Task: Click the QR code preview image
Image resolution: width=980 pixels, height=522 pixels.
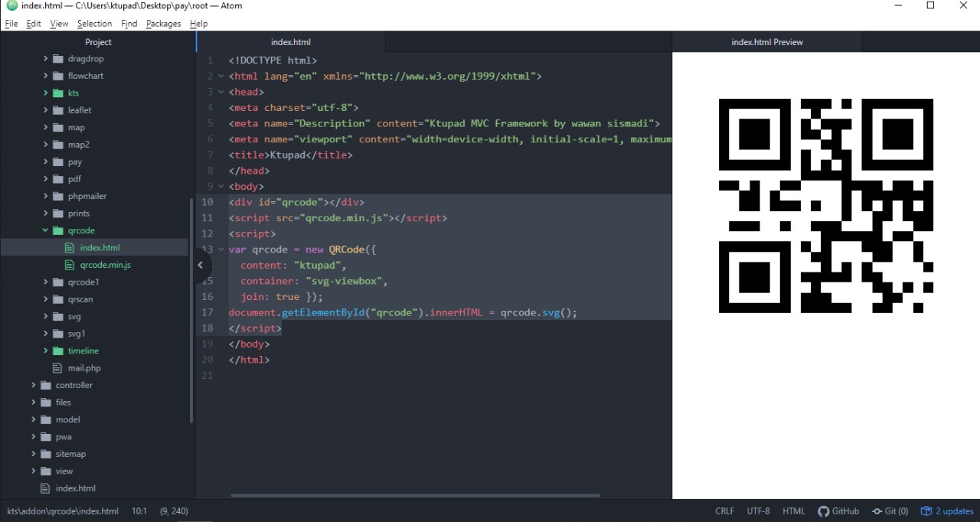Action: point(826,205)
